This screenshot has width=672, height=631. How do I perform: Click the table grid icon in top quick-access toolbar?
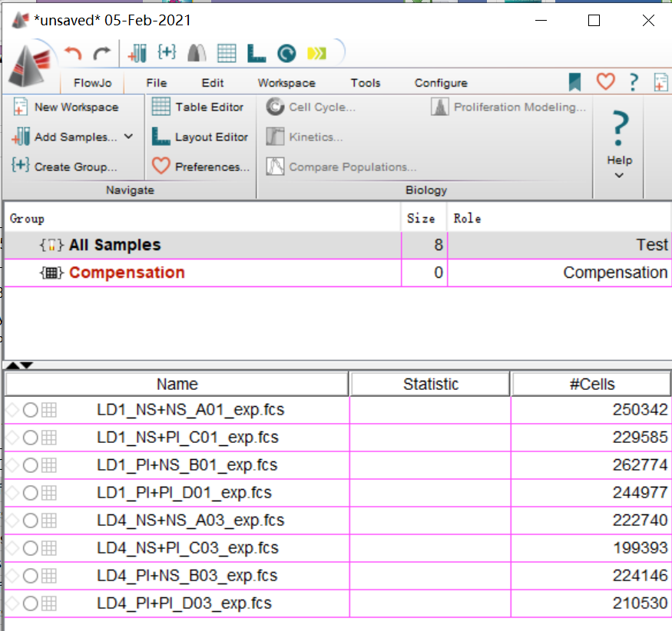[227, 53]
